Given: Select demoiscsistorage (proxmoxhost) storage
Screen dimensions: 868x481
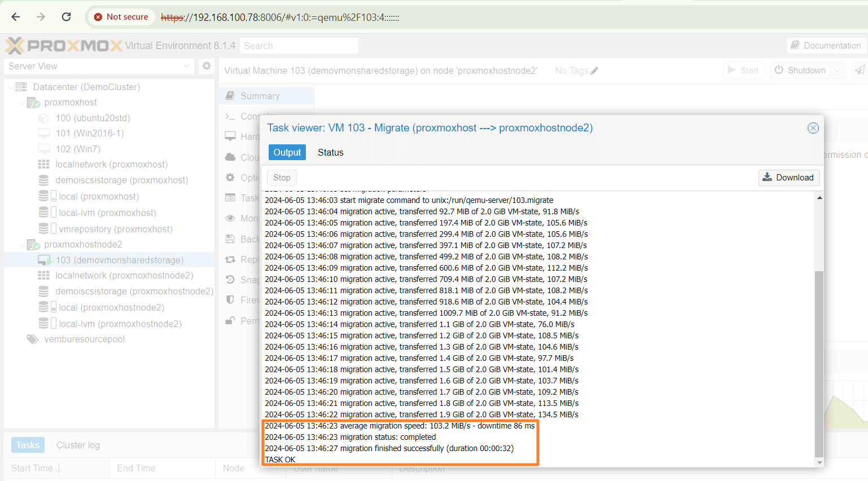Looking at the screenshot, I should pos(121,180).
